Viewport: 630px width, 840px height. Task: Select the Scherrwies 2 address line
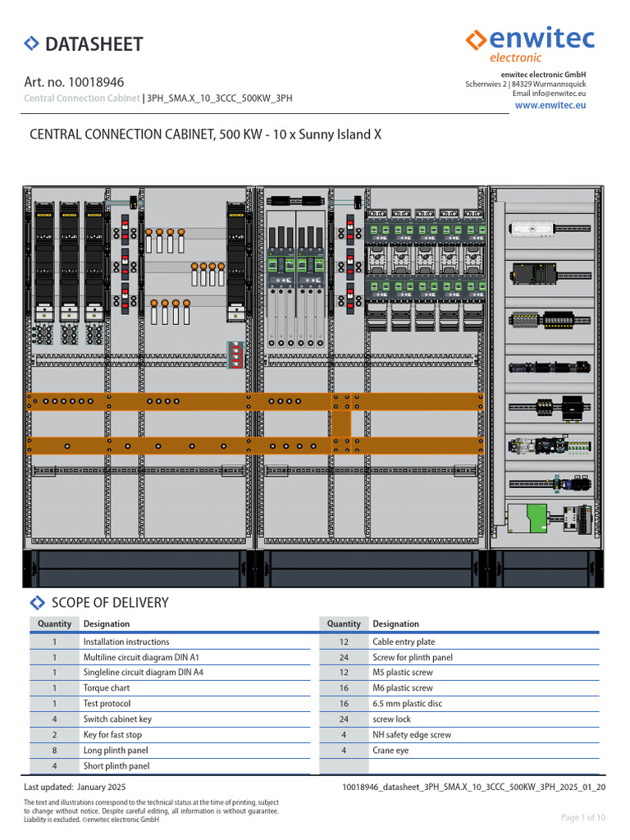(x=526, y=84)
